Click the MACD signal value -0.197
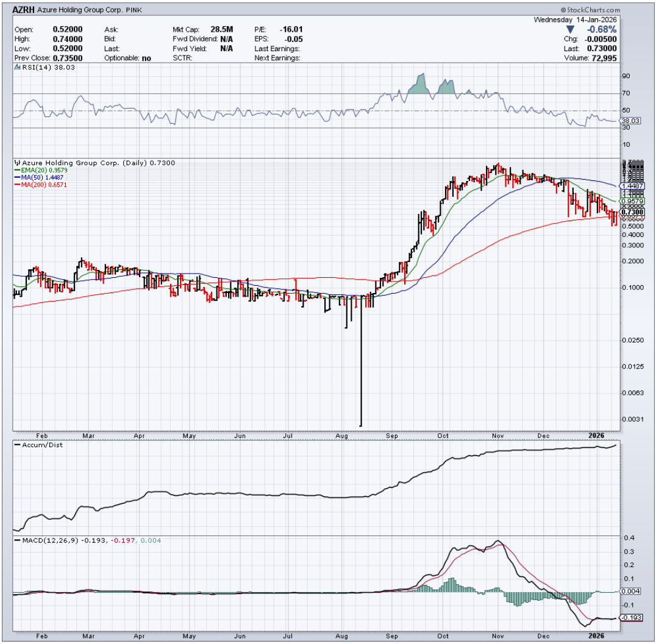This screenshot has height=644, width=656. click(123, 540)
